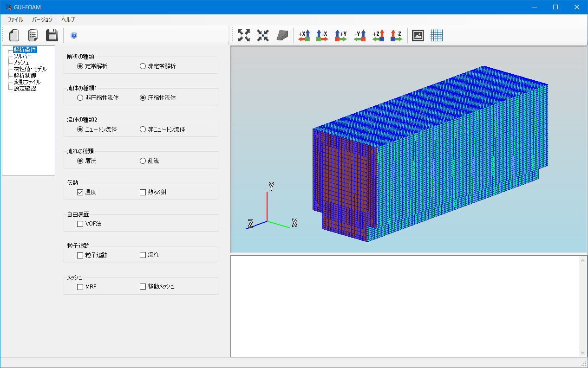Select the 非定常解析 radio button
588x368 pixels.
click(x=142, y=65)
